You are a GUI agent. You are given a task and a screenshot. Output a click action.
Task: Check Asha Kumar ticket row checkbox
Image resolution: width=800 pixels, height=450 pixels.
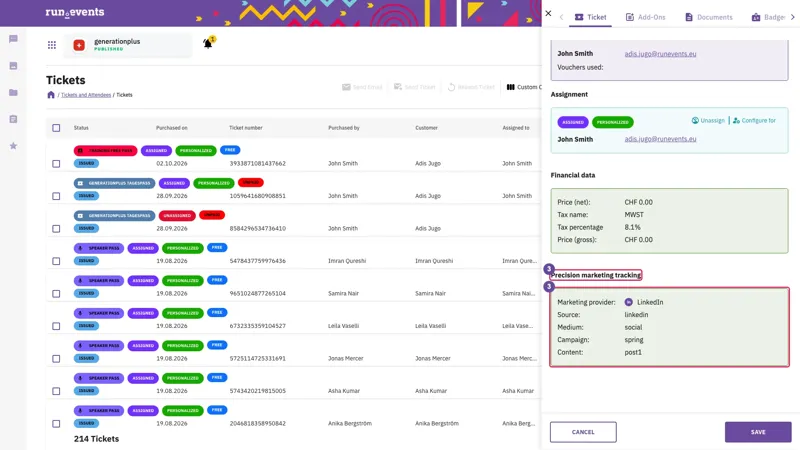tap(56, 391)
